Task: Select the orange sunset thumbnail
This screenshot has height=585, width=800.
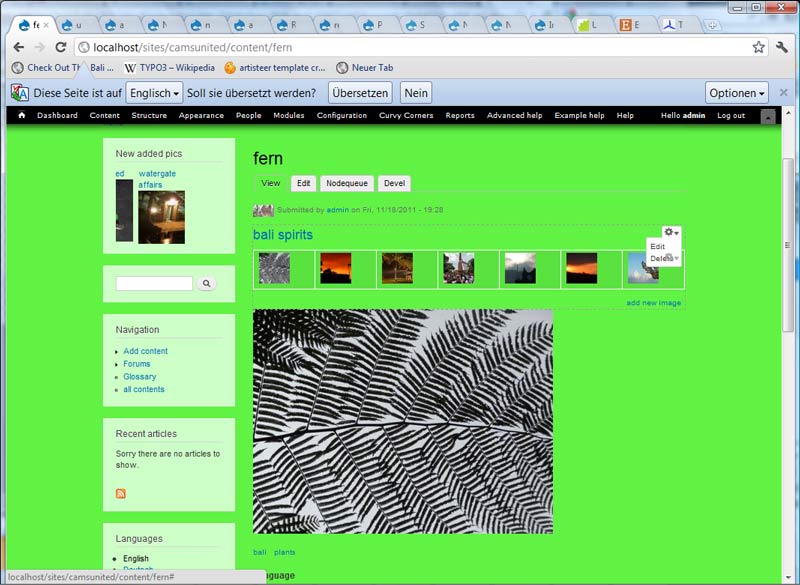Action: [x=335, y=268]
